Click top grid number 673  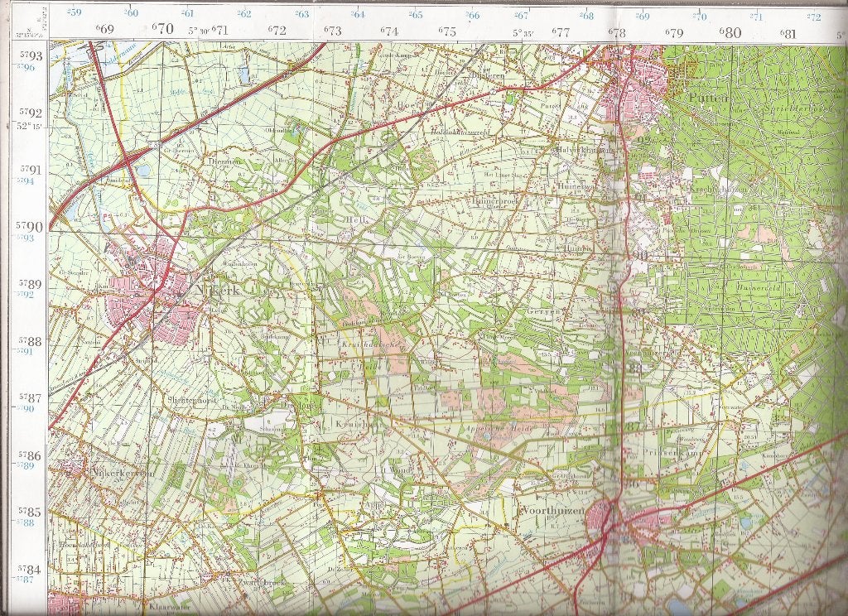coord(333,31)
